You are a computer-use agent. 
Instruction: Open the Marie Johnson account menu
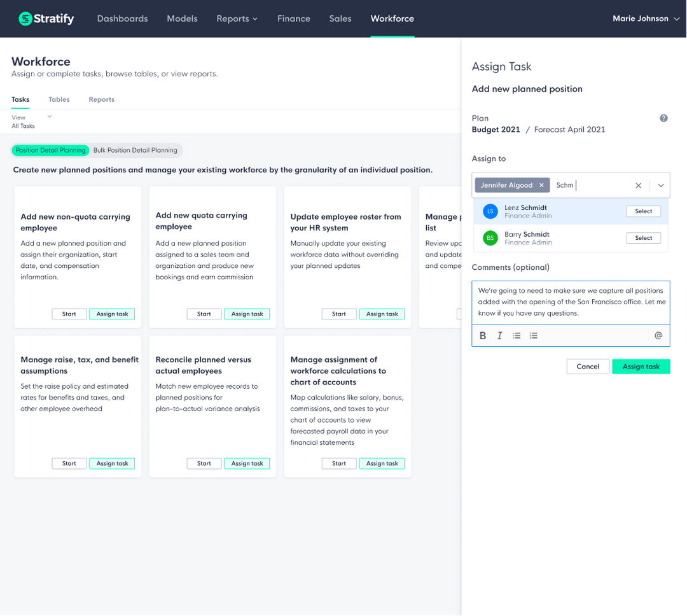tap(646, 18)
